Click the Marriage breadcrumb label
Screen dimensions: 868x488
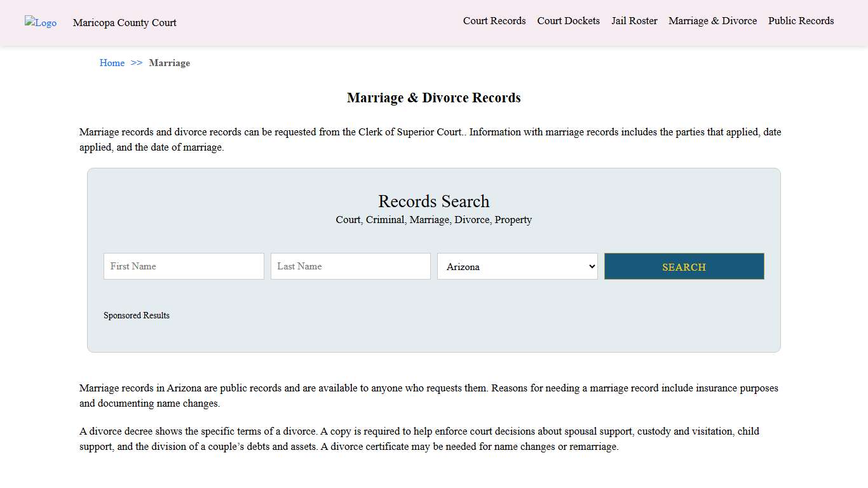[169, 63]
